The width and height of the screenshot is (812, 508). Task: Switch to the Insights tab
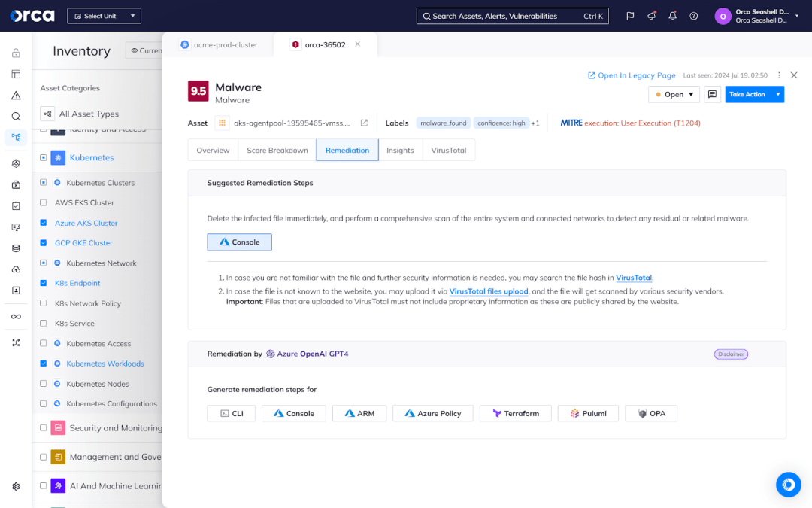[x=400, y=151]
